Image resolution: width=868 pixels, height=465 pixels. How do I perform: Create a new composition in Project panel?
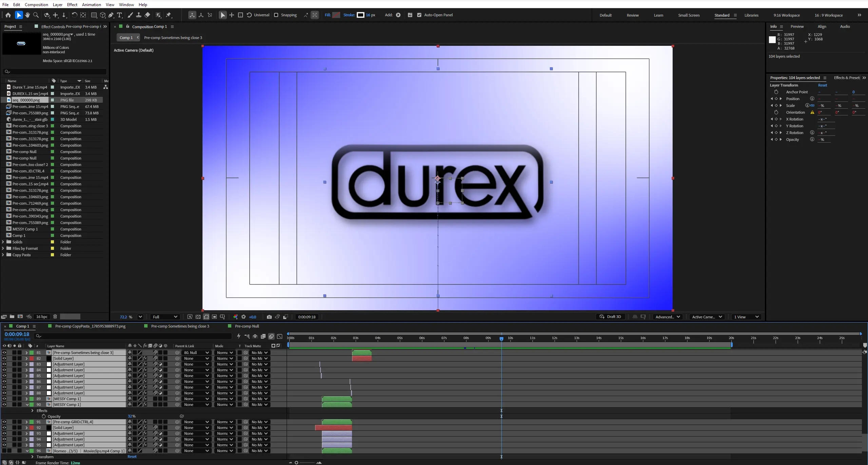(x=20, y=317)
